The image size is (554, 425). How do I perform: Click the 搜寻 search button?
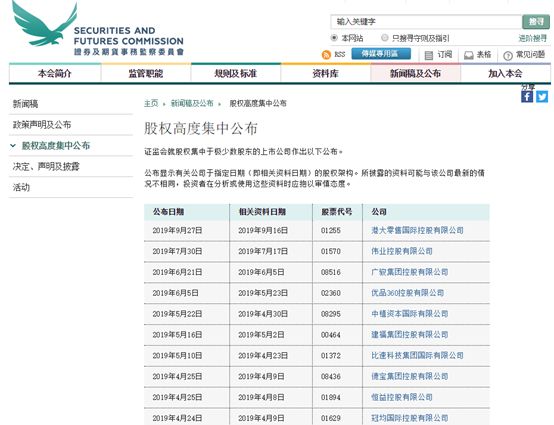coord(536,22)
